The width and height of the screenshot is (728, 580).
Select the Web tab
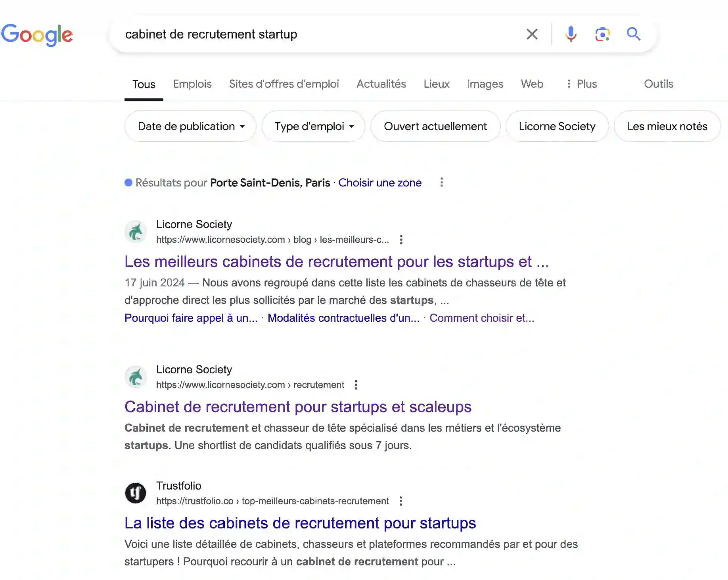point(532,84)
